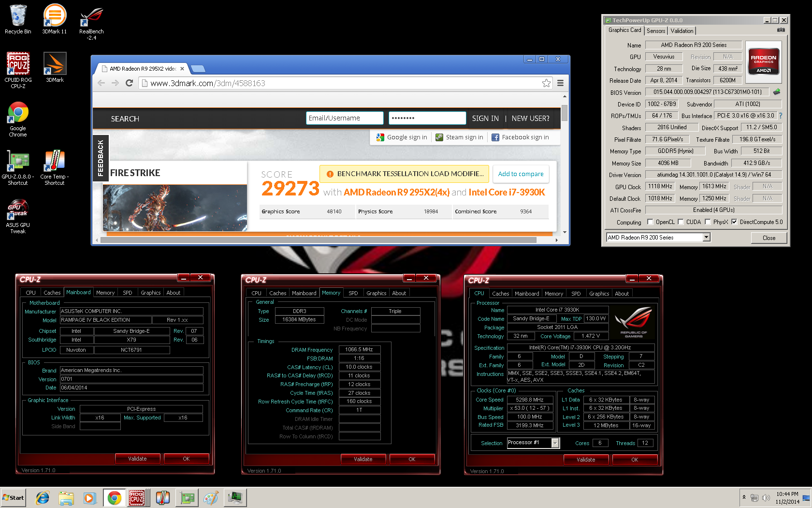Switch to ROG CPU-Z taskbar item

tap(137, 498)
